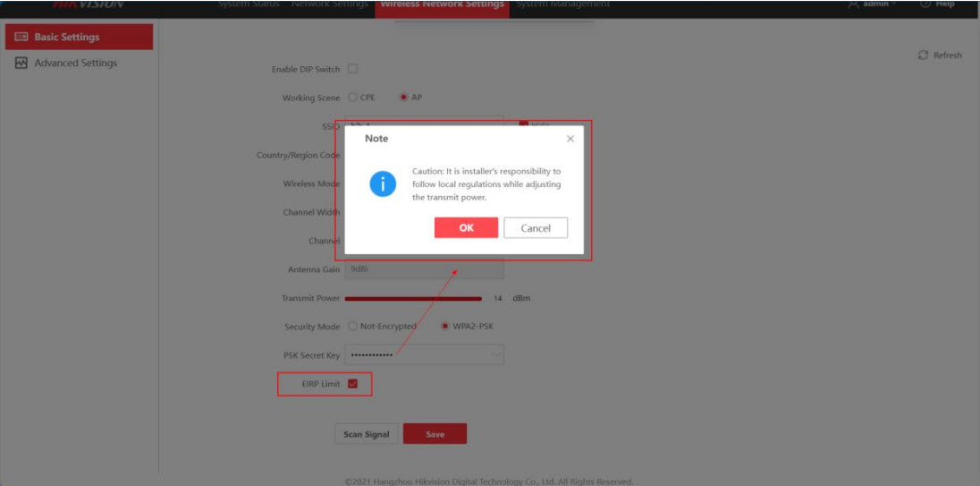Click the Transmit Power slider bar
Image resolution: width=980 pixels, height=486 pixels.
click(412, 298)
